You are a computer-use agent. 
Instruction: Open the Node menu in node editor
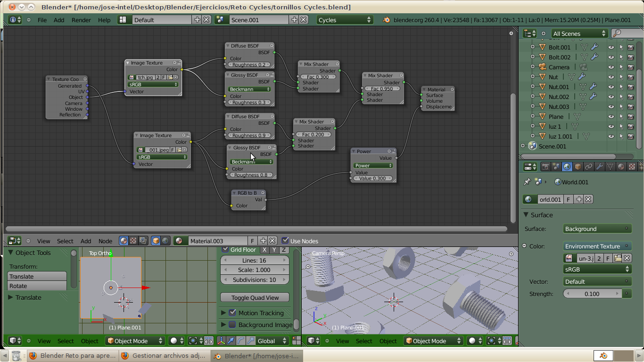click(x=105, y=241)
